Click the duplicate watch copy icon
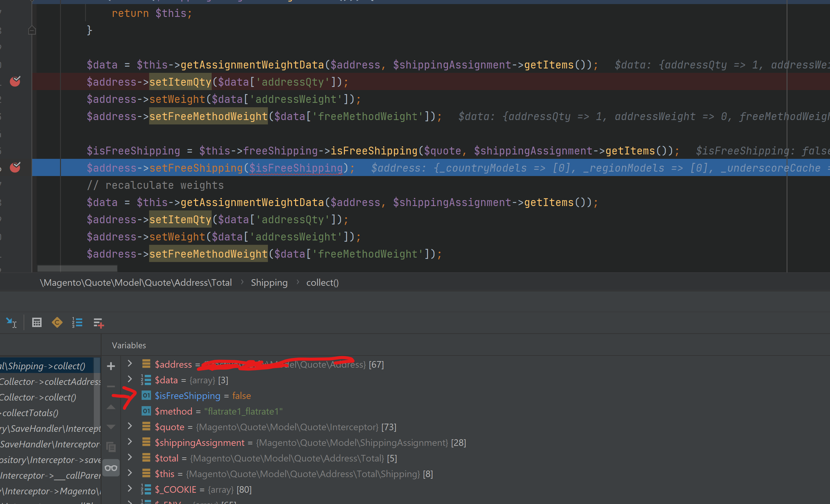This screenshot has width=830, height=504. pos(111,447)
